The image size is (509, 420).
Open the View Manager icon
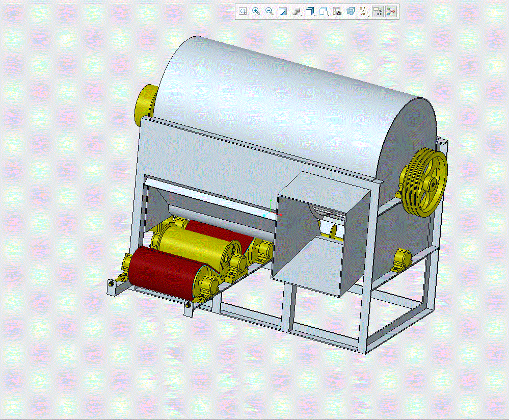(x=324, y=12)
